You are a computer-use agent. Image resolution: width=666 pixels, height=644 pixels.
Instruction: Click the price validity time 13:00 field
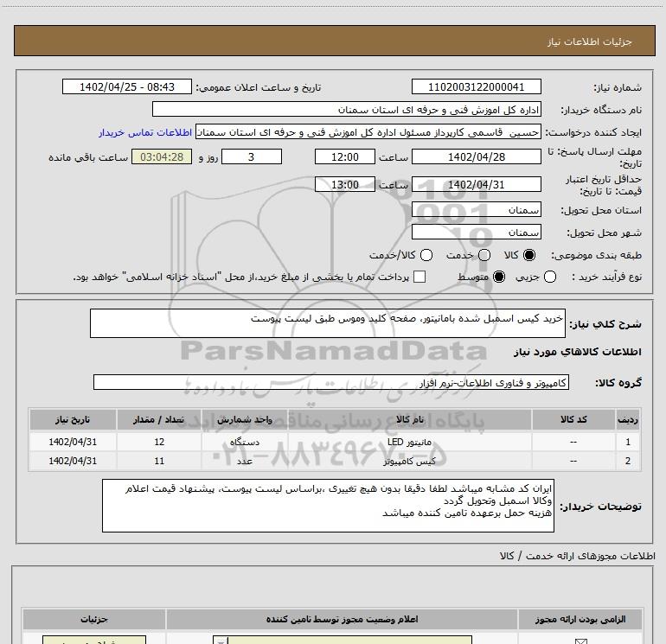point(345,184)
